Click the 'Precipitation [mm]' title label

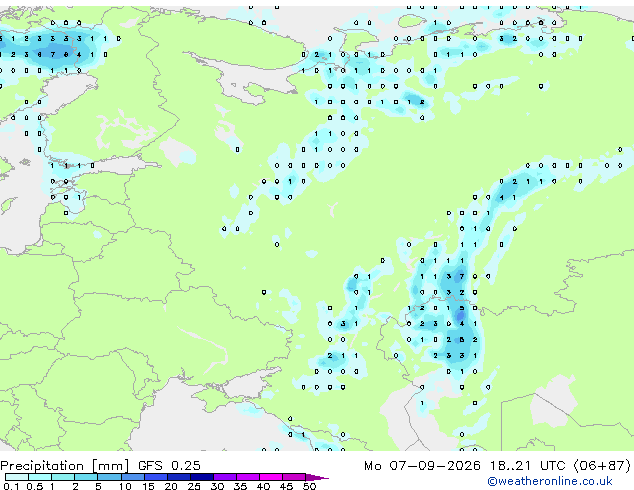[65, 466]
